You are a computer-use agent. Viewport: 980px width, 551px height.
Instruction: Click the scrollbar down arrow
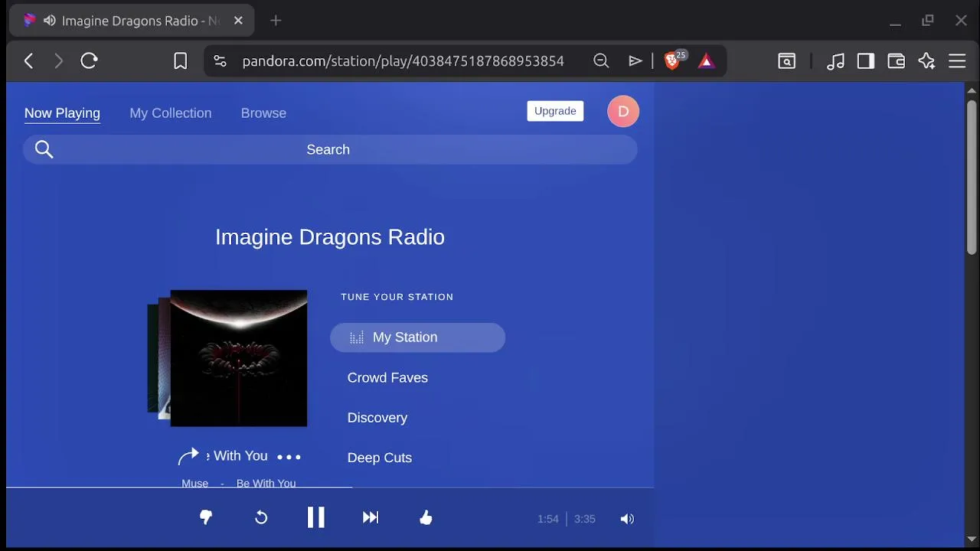[972, 539]
